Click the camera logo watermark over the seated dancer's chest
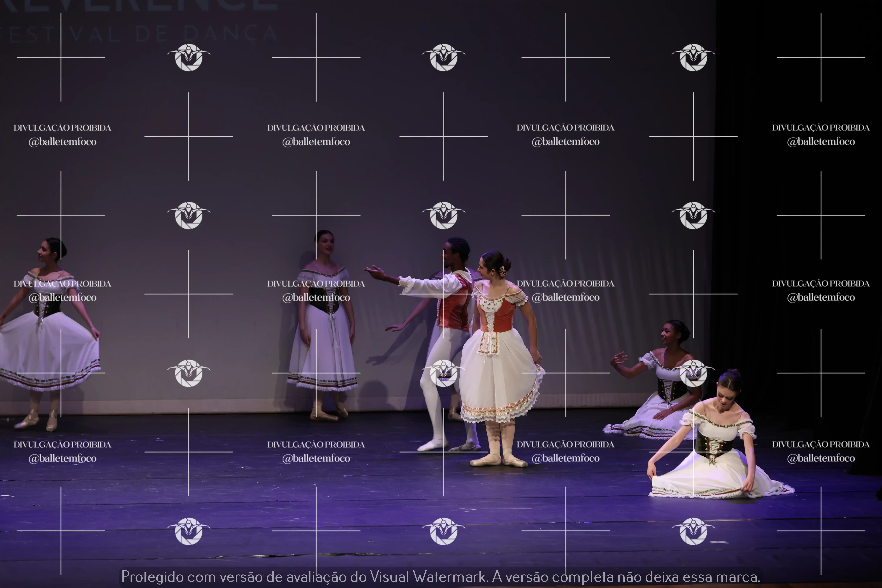The image size is (882, 588). tap(693, 373)
